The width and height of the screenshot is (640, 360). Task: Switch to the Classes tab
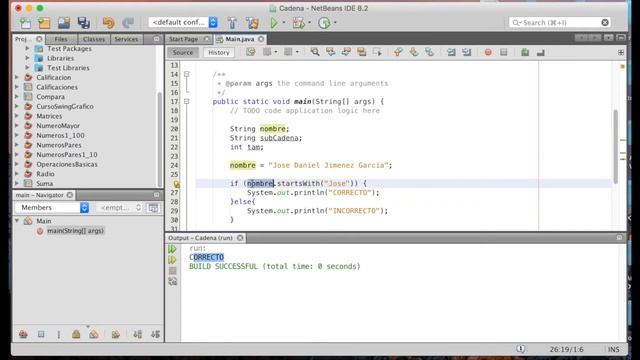tap(94, 39)
